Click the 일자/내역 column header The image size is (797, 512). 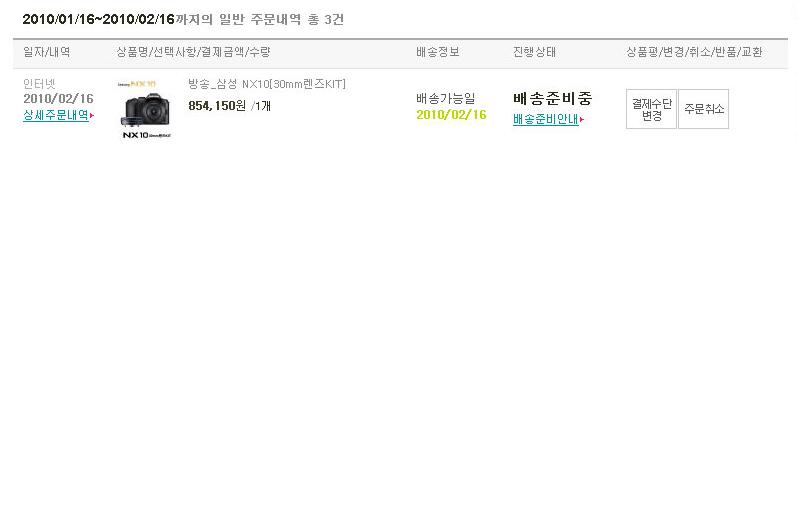click(47, 52)
